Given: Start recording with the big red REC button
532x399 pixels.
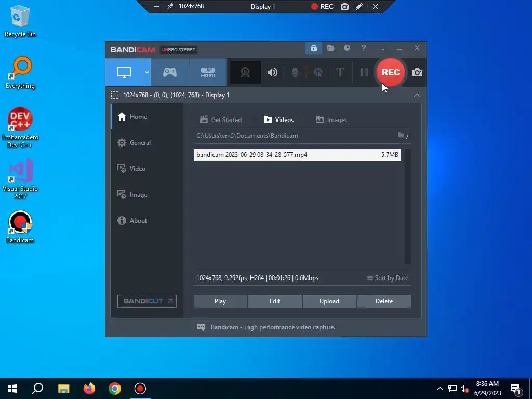Looking at the screenshot, I should (x=391, y=72).
